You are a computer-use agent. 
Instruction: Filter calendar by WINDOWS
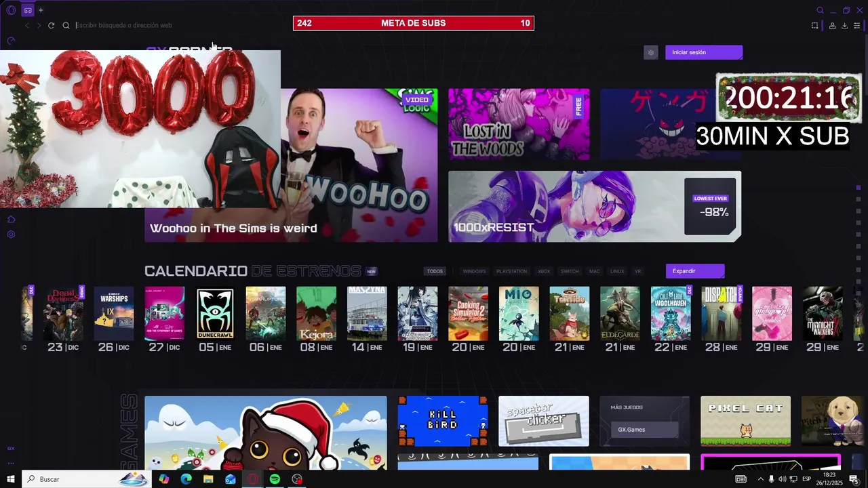pos(474,271)
